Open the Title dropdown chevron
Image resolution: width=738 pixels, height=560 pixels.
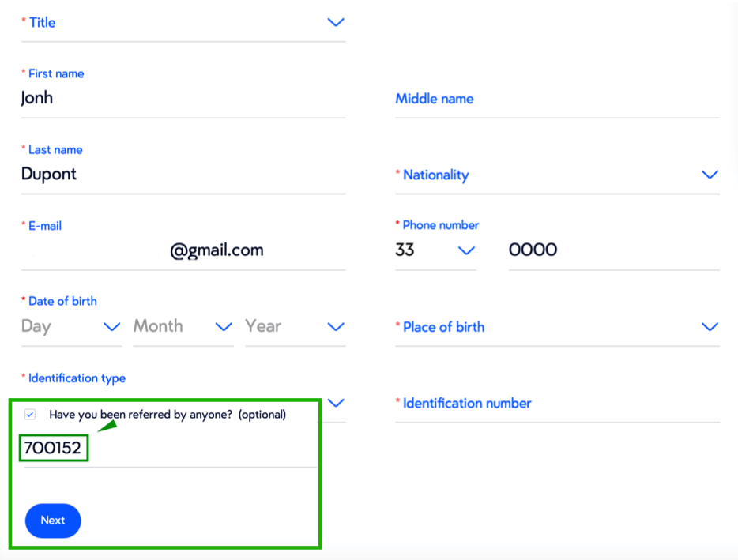click(336, 22)
